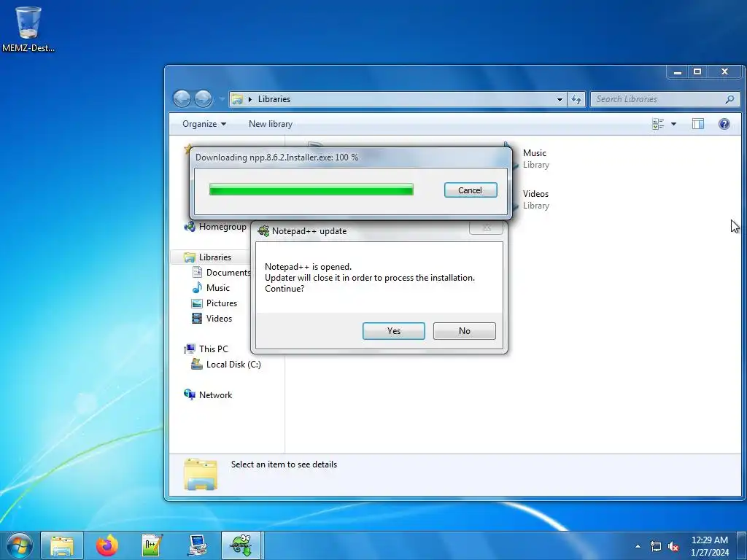Click the Documents icon in sidebar
This screenshot has height=560, width=747.
click(x=197, y=273)
